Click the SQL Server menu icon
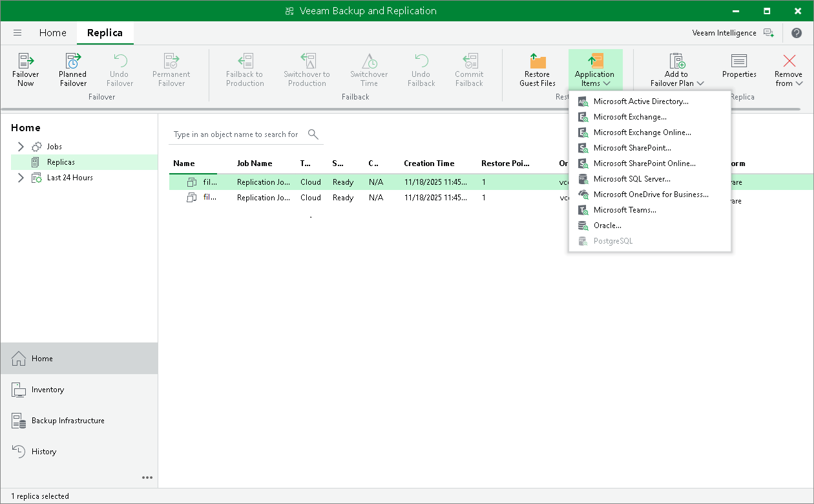This screenshot has width=814, height=504. [x=583, y=179]
